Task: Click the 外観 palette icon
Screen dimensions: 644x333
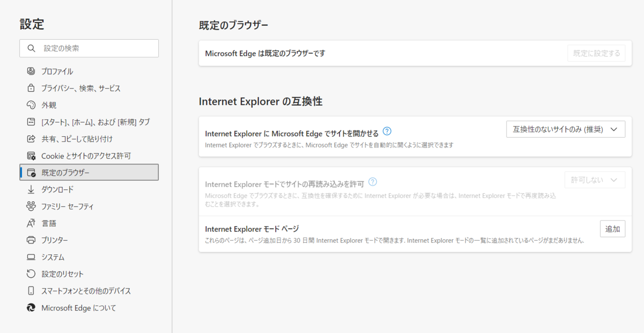Action: pos(31,105)
